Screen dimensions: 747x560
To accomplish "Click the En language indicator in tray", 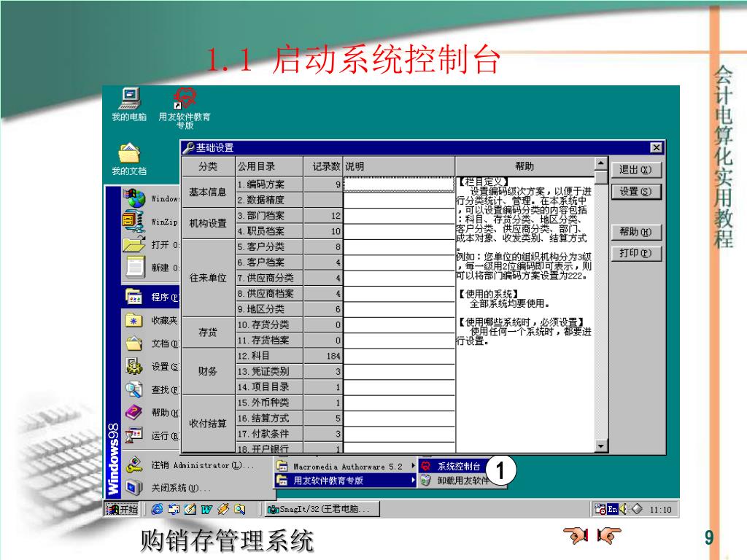I will [x=612, y=509].
